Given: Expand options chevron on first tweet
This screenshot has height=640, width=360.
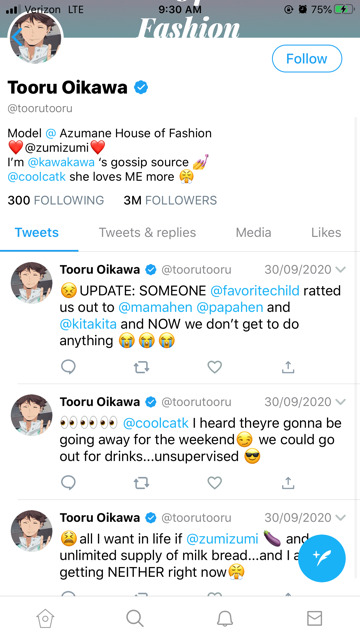Looking at the screenshot, I should (340, 269).
